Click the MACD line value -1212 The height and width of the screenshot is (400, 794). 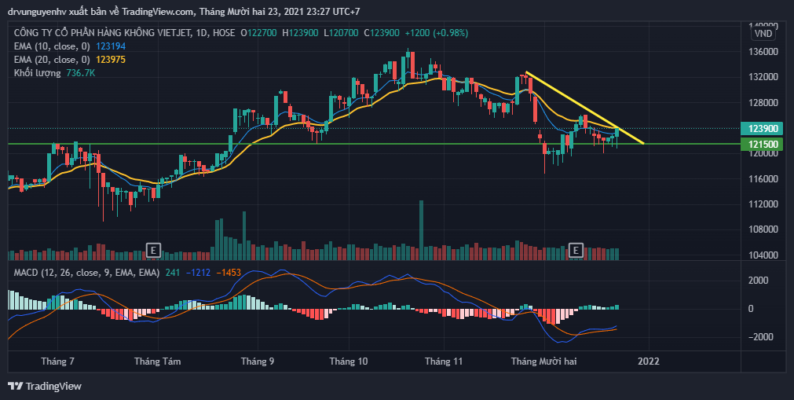click(x=198, y=273)
